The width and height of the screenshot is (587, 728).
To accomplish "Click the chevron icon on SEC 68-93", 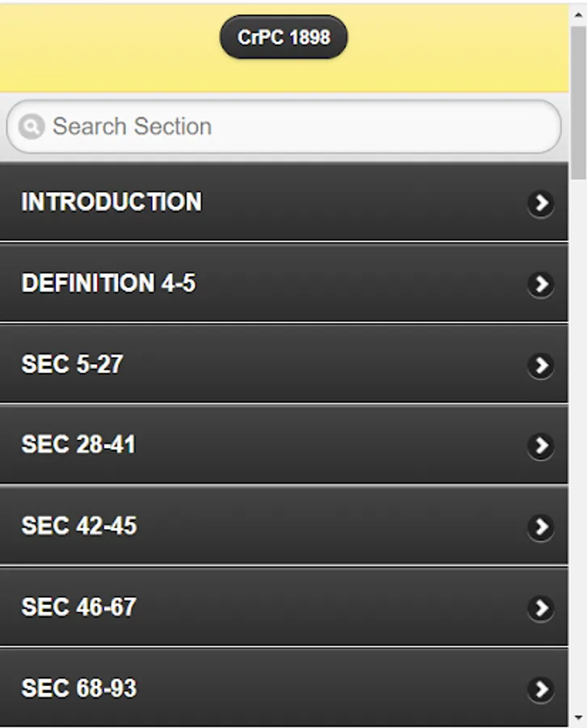I will [541, 689].
